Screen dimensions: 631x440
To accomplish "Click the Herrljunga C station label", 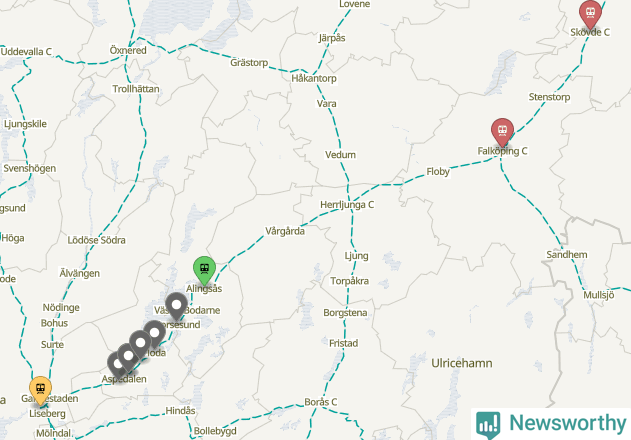I will point(347,205).
